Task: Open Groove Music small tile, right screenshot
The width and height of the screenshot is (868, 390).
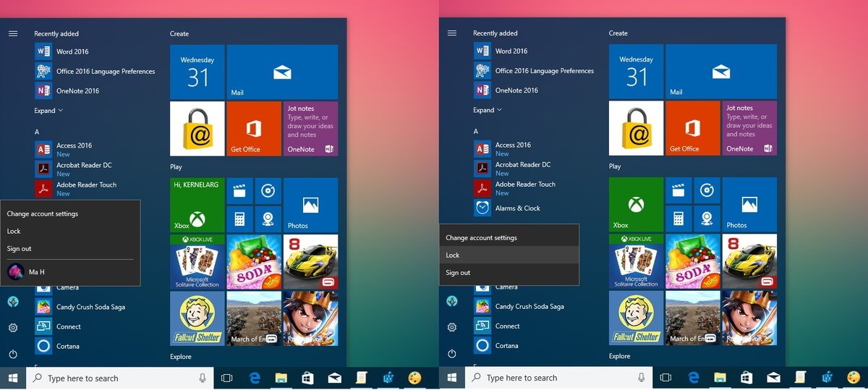Action: tap(707, 190)
